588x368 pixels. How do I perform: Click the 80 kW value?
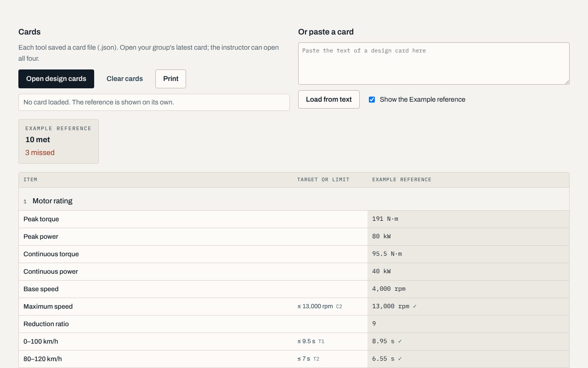tap(381, 236)
